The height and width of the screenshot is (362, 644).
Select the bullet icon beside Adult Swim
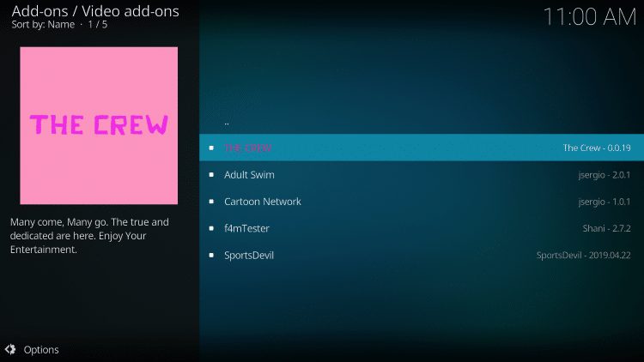[211, 175]
